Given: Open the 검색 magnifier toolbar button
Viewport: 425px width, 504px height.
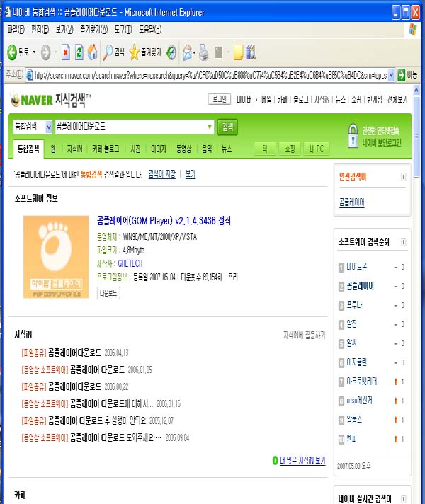Looking at the screenshot, I should pyautogui.click(x=113, y=52).
